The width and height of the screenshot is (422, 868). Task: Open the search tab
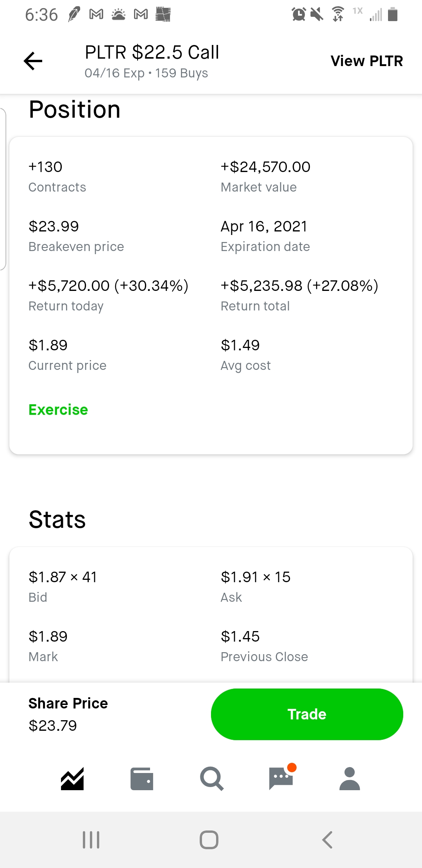click(211, 779)
